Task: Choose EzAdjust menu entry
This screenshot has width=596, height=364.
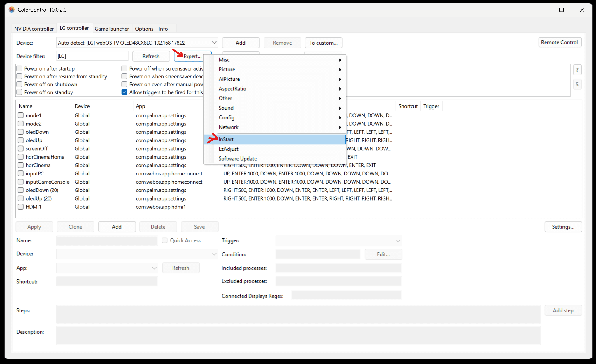Action: pyautogui.click(x=275, y=149)
